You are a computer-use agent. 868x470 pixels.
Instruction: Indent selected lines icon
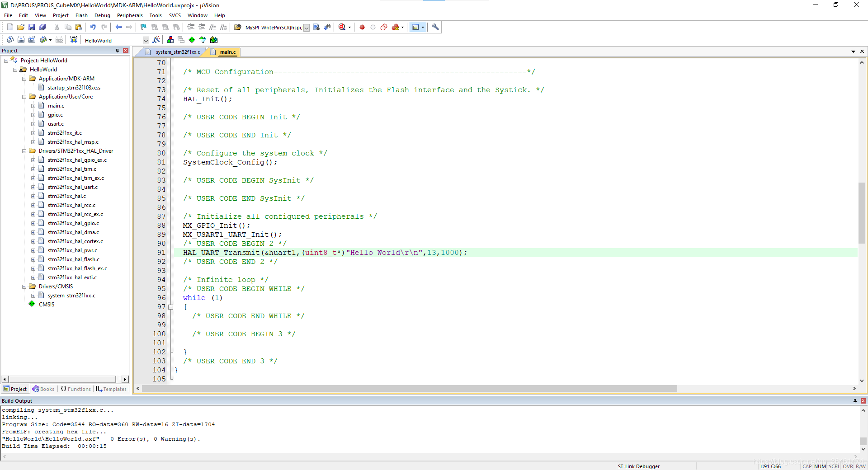[x=191, y=27]
